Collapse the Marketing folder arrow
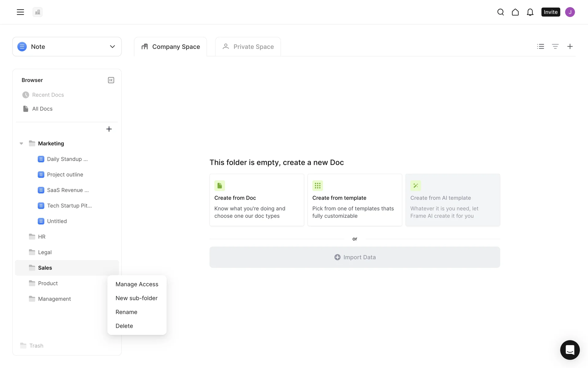The image size is (588, 368). click(21, 144)
